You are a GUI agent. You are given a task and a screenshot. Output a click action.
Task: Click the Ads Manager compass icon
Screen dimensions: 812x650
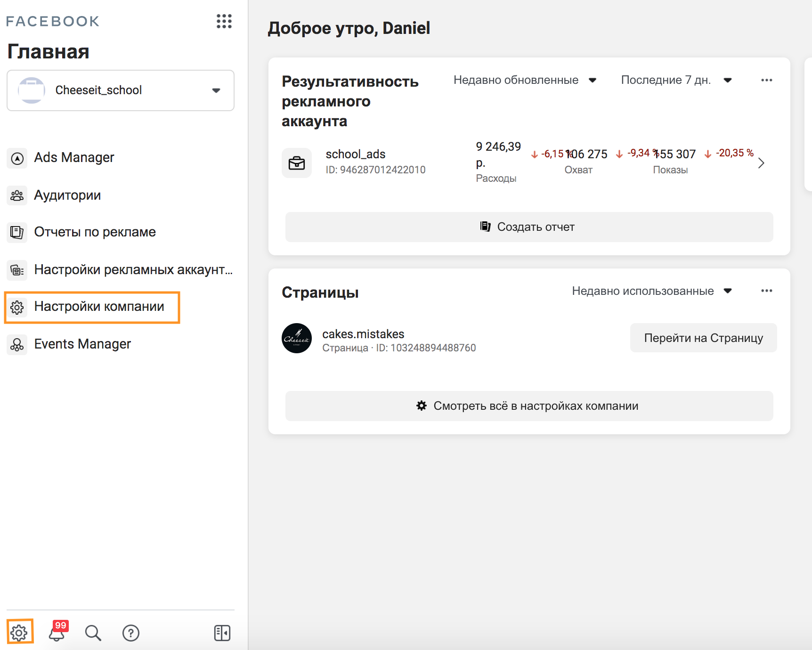point(17,158)
